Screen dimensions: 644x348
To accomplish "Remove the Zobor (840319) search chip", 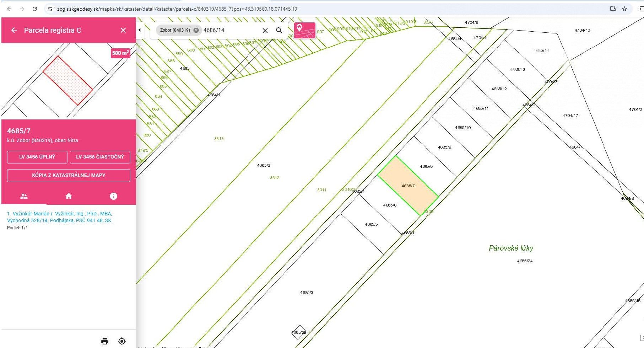I will click(x=196, y=30).
